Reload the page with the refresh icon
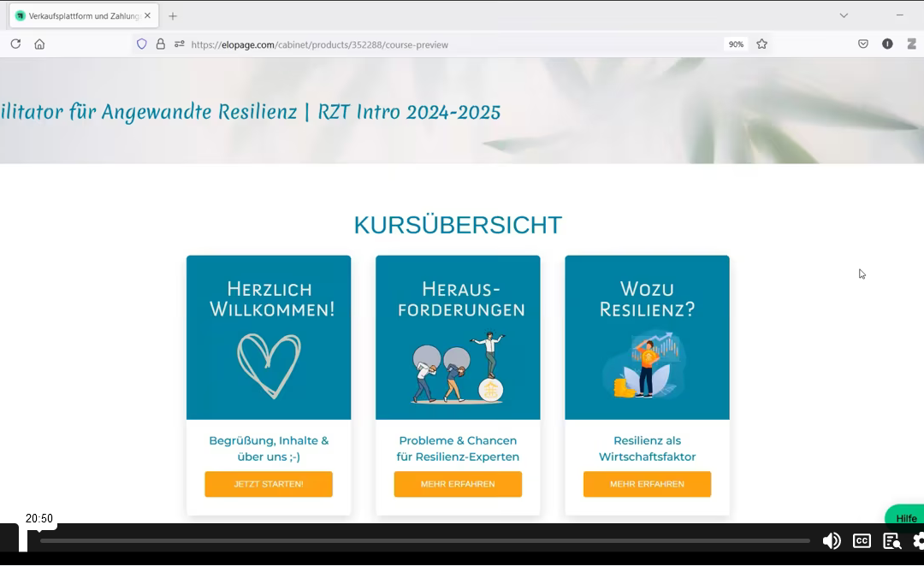Image resolution: width=924 pixels, height=566 pixels. click(15, 44)
